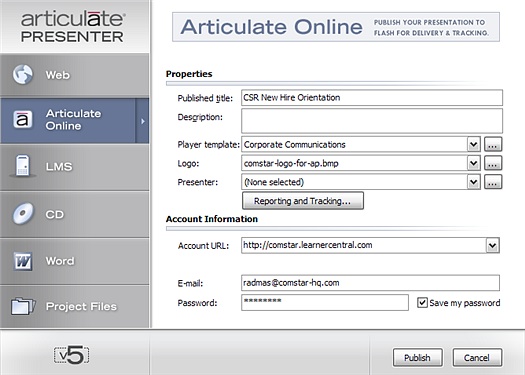The image size is (525, 375).
Task: Click the Cancel button
Action: (477, 358)
